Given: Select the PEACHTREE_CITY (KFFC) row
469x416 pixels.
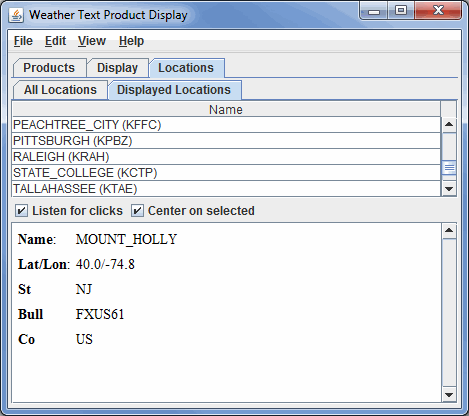Looking at the screenshot, I should [226, 125].
